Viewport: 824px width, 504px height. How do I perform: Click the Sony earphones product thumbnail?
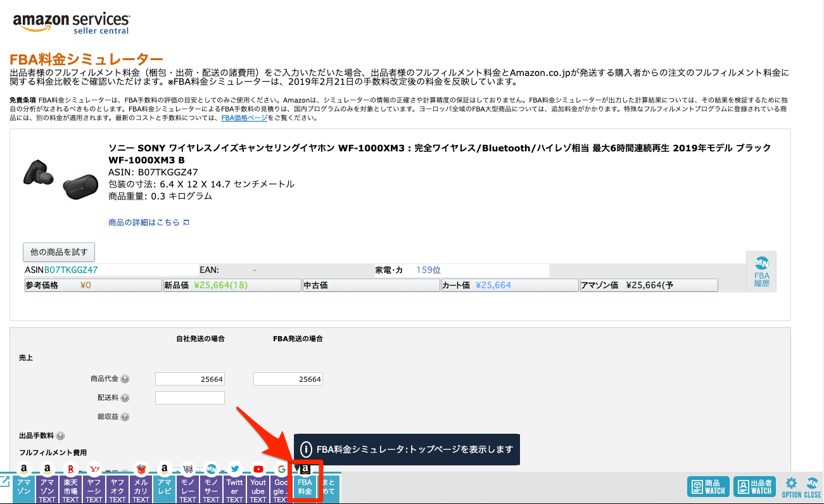[x=61, y=179]
